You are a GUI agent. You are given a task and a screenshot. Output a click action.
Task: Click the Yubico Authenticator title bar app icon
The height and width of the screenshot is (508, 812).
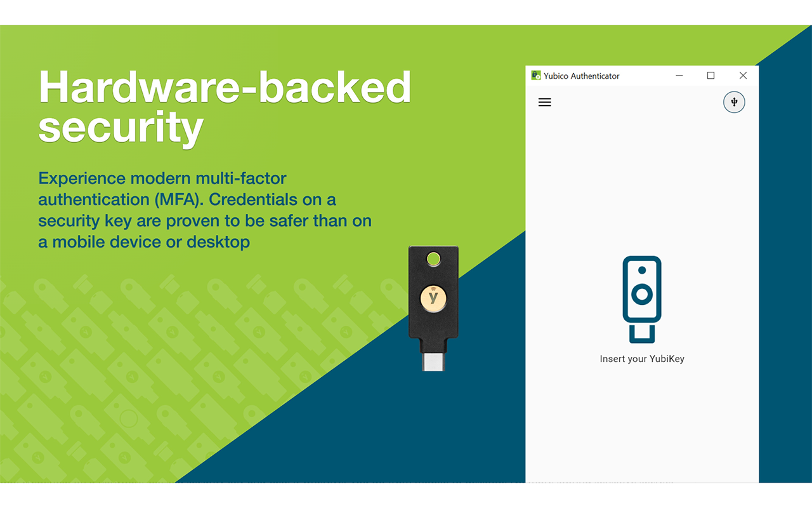pyautogui.click(x=536, y=76)
